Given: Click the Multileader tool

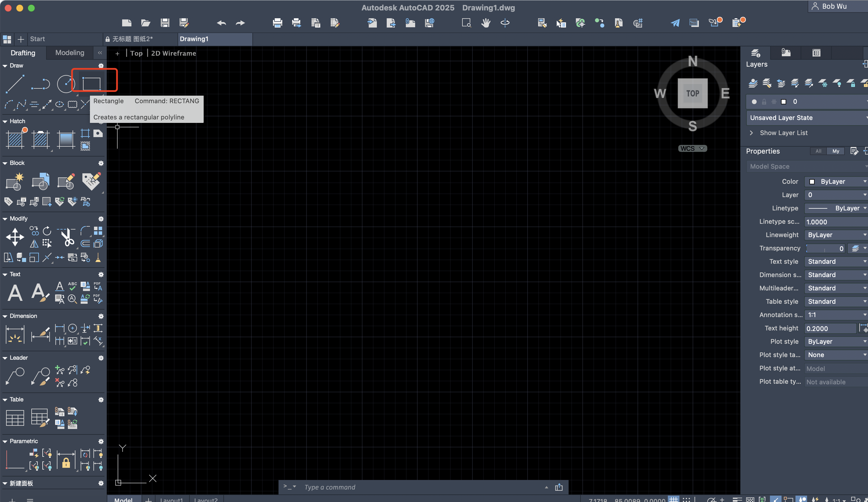Looking at the screenshot, I should click(x=15, y=376).
